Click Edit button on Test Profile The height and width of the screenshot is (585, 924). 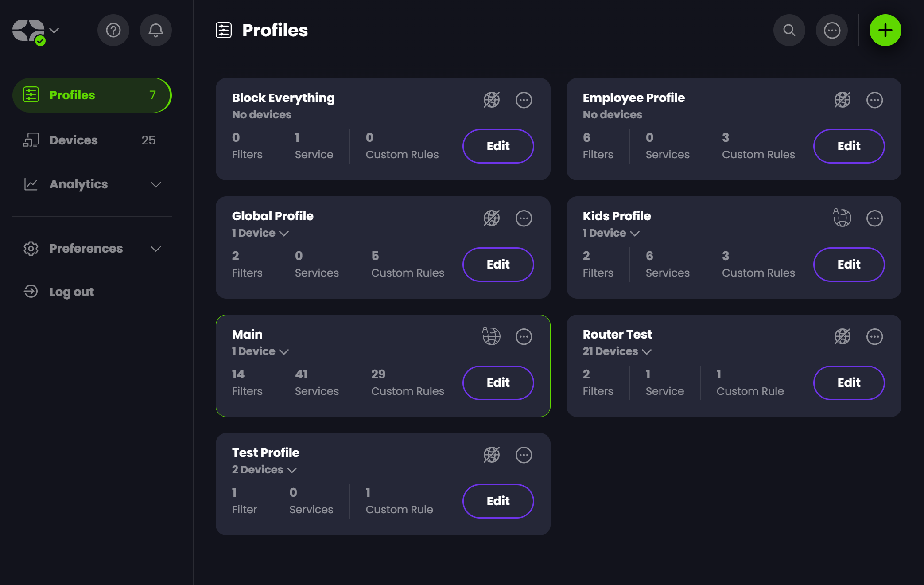point(498,501)
